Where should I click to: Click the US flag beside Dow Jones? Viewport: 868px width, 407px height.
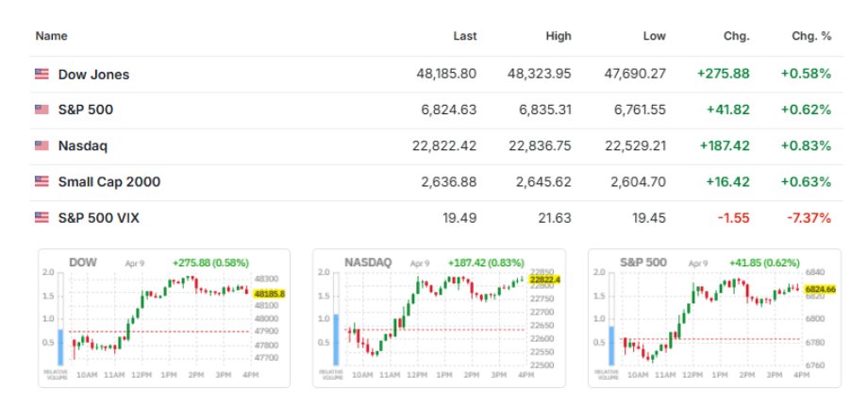42,74
